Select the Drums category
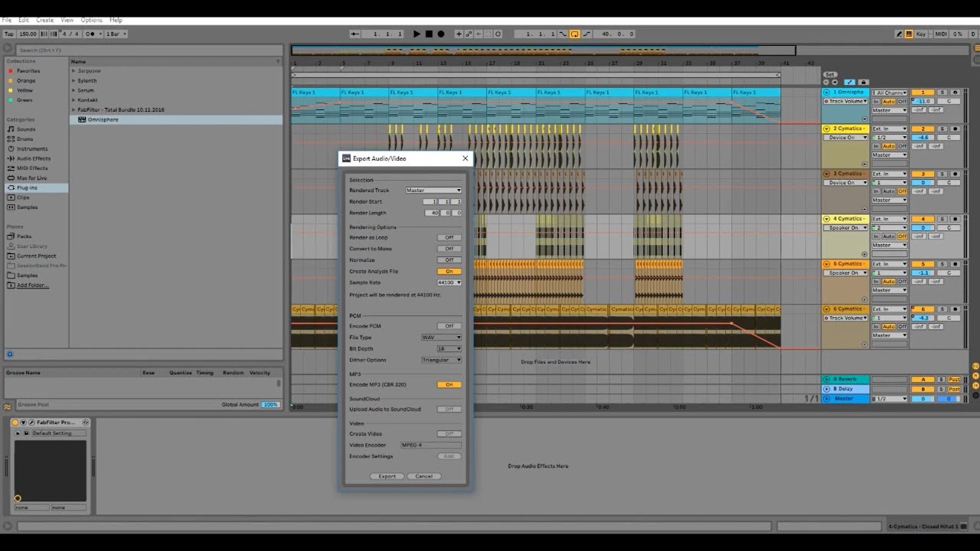The width and height of the screenshot is (980, 551). pos(24,139)
